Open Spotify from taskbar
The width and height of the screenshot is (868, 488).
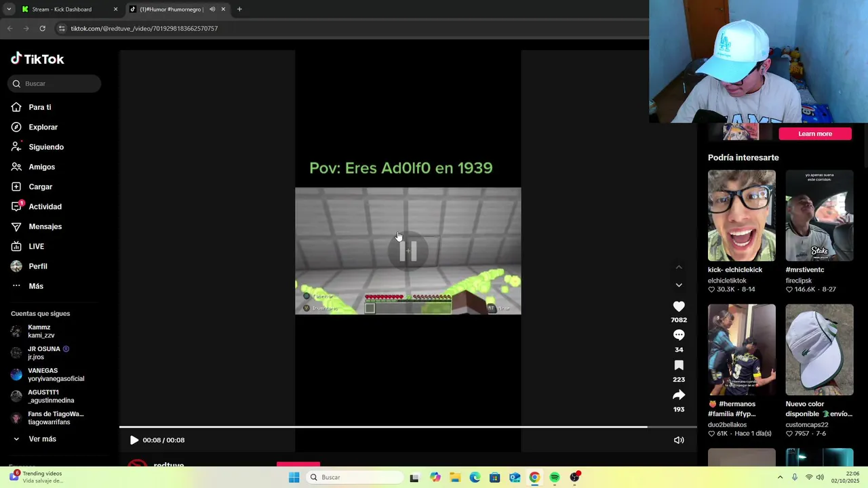555,477
